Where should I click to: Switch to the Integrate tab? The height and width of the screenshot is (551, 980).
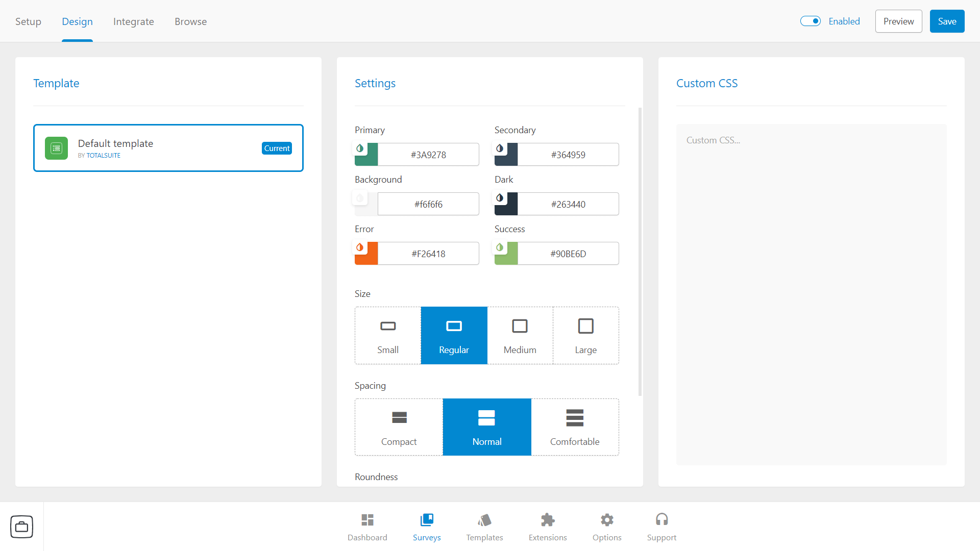pyautogui.click(x=133, y=21)
